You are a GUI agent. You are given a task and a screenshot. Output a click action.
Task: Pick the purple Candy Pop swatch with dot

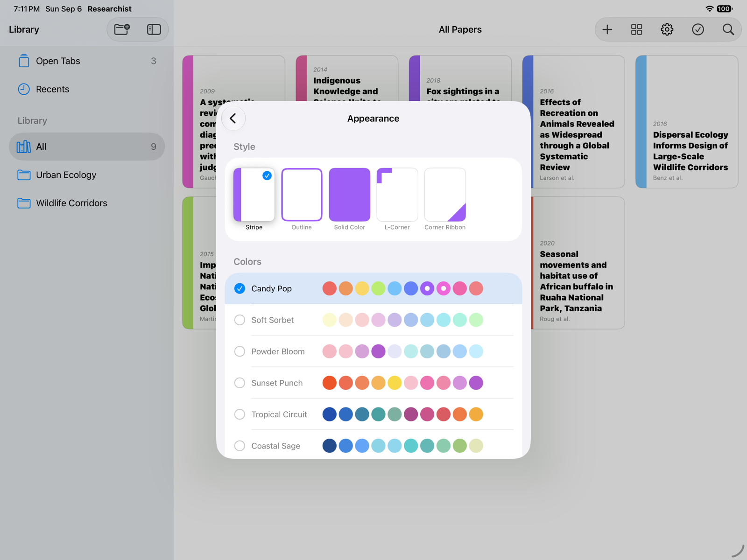pos(427,288)
